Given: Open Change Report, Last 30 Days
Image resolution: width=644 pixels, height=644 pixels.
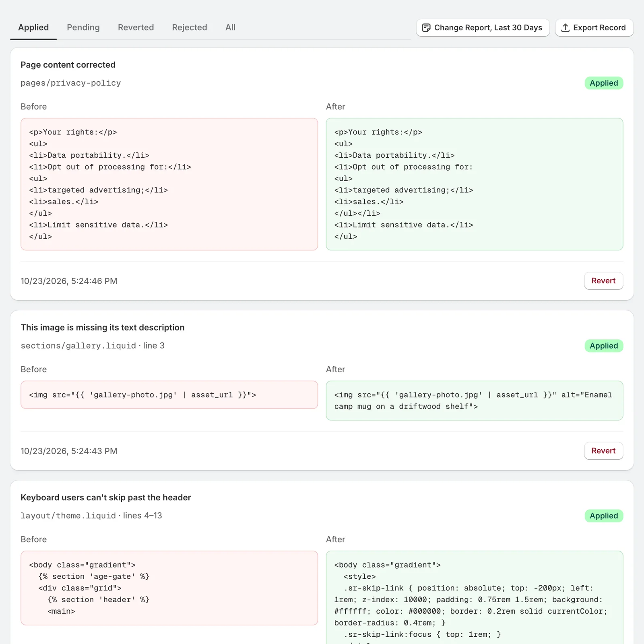Looking at the screenshot, I should point(483,28).
